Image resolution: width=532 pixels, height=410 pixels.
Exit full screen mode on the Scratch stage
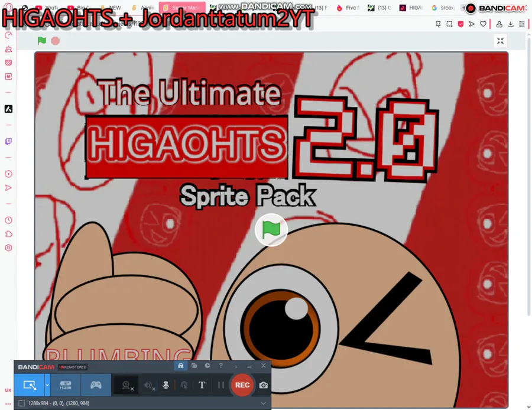[x=500, y=41]
